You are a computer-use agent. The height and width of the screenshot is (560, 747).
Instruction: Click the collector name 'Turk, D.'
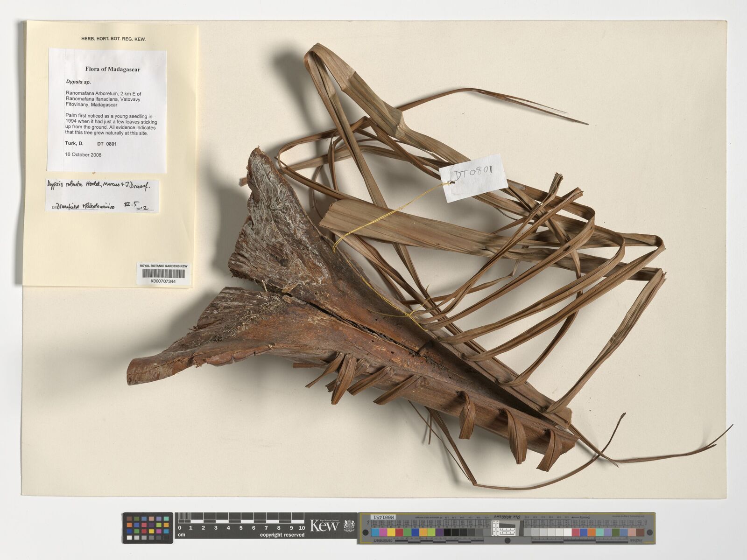click(x=74, y=144)
